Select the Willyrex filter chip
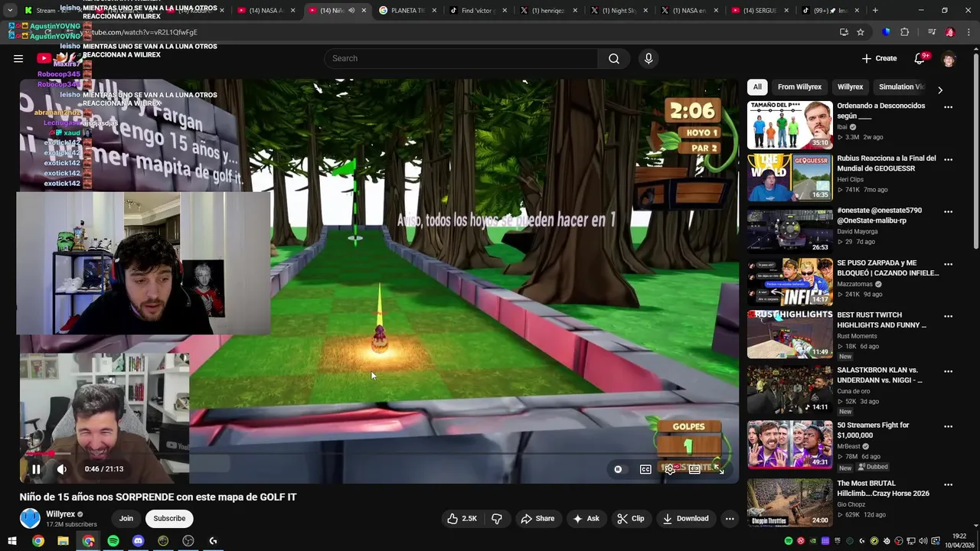 coord(850,86)
